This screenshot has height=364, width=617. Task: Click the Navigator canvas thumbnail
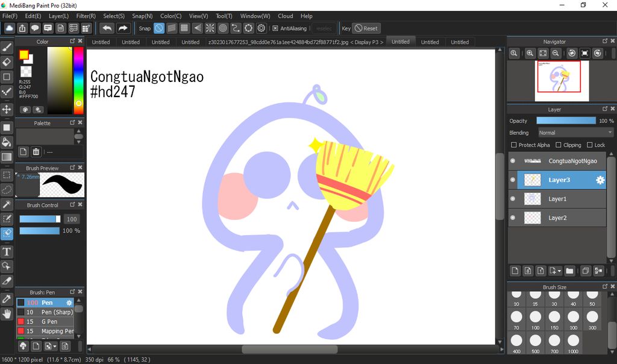click(562, 81)
